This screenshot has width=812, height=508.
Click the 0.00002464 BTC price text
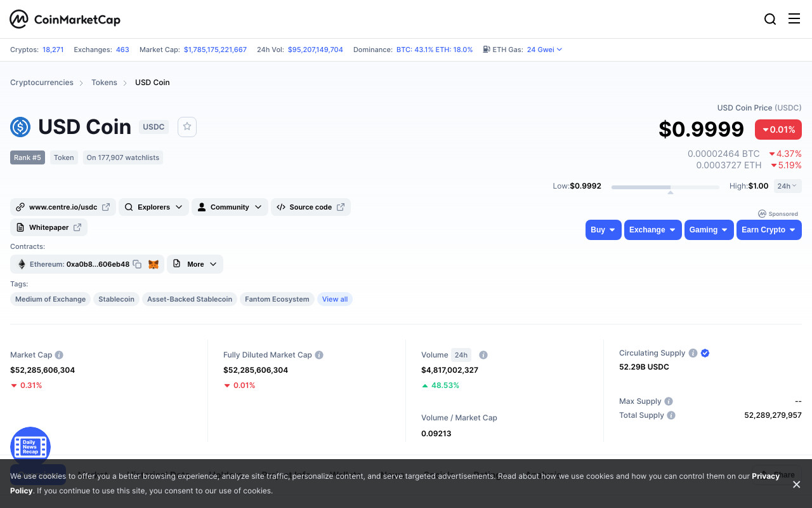(724, 154)
